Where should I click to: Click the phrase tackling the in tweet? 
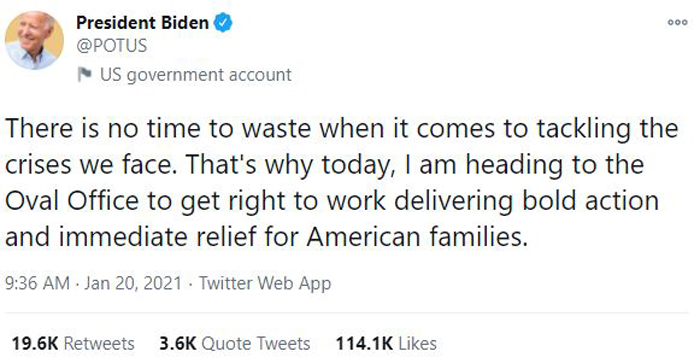(x=607, y=129)
